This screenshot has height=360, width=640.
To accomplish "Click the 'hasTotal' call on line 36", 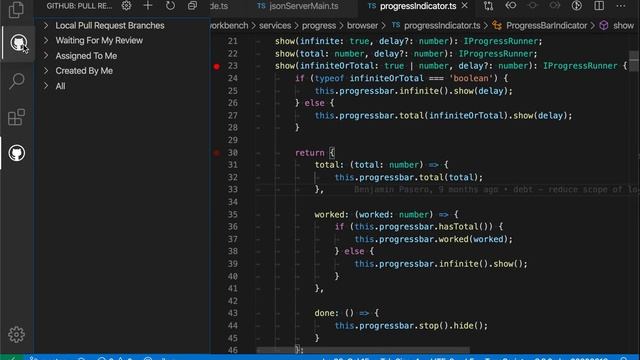I will tap(458, 227).
